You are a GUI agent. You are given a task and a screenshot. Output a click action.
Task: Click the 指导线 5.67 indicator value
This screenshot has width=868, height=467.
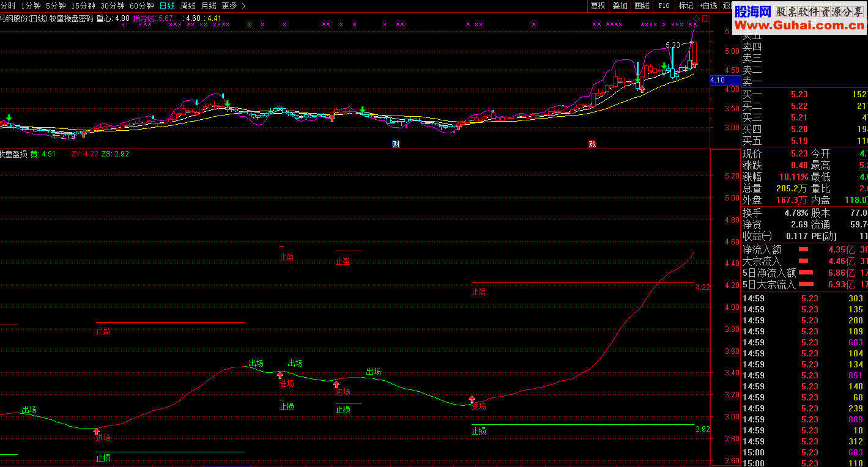click(153, 18)
